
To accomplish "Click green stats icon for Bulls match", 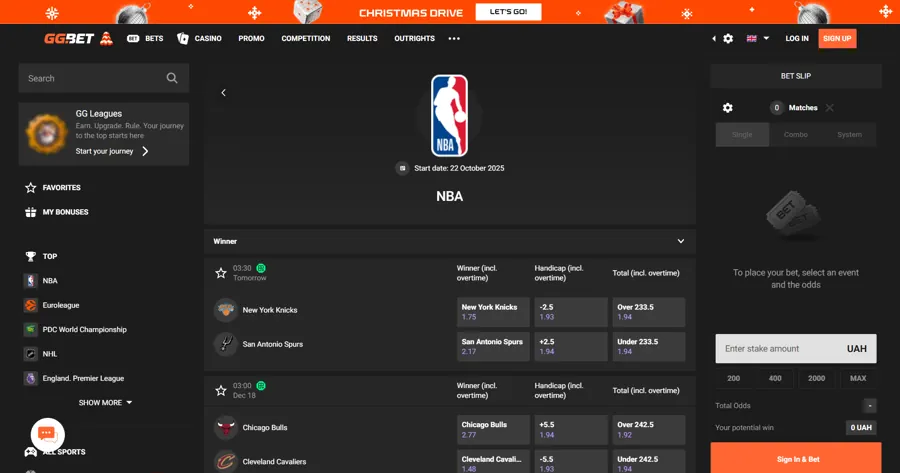I will [x=261, y=386].
